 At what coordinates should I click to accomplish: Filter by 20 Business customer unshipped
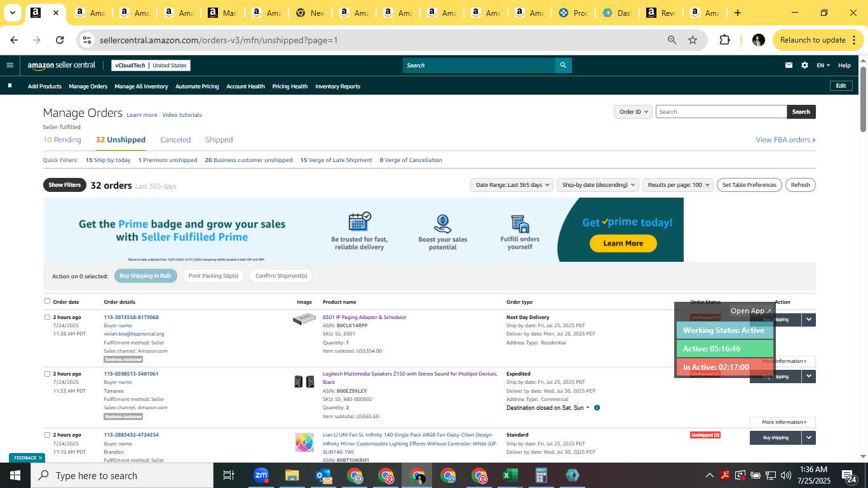click(248, 160)
